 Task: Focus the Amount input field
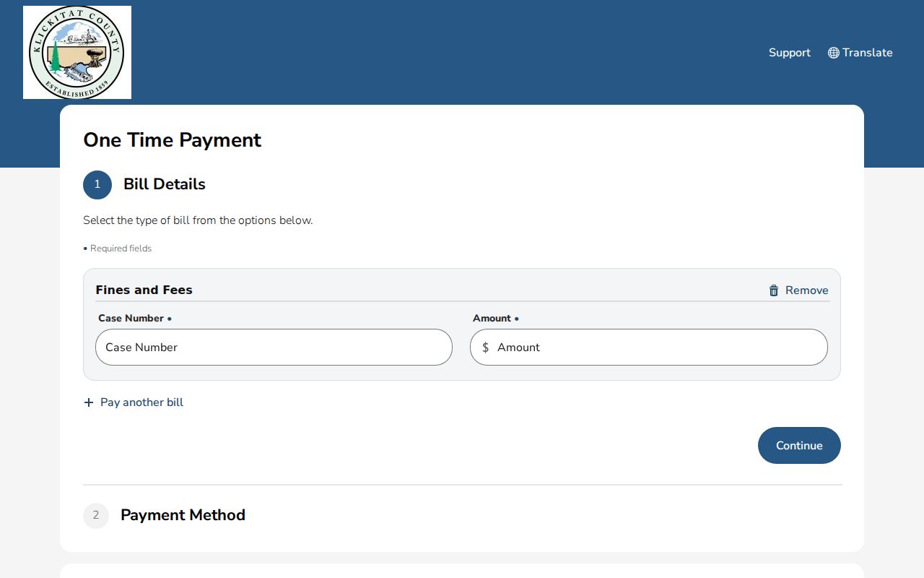[x=648, y=348]
